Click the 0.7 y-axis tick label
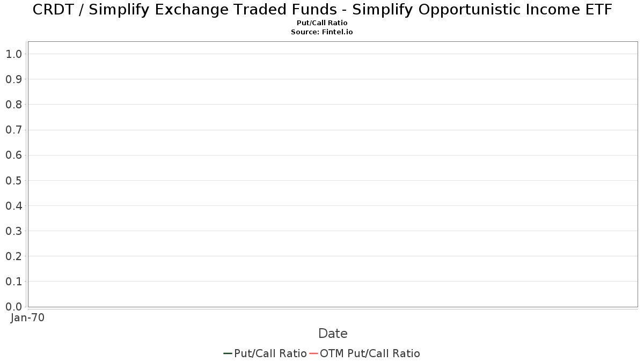This screenshot has height=362, width=644. tap(13, 130)
